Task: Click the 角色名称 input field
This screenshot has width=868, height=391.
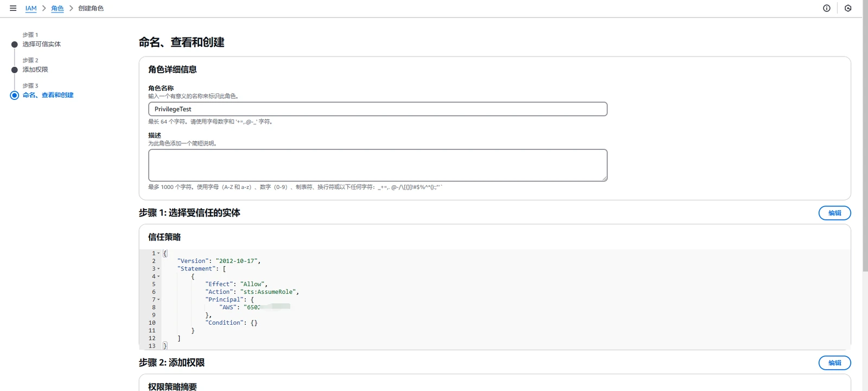Action: point(378,109)
